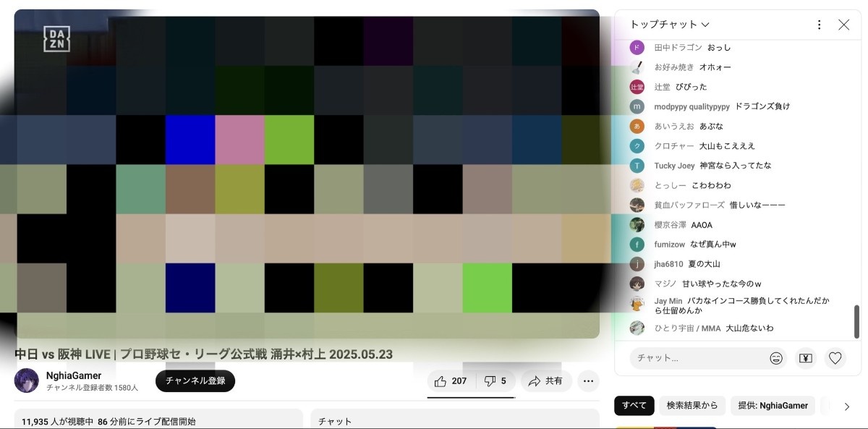Click the dislike thumbs-down icon
Viewport: 868px width, 429px height.
pos(490,381)
